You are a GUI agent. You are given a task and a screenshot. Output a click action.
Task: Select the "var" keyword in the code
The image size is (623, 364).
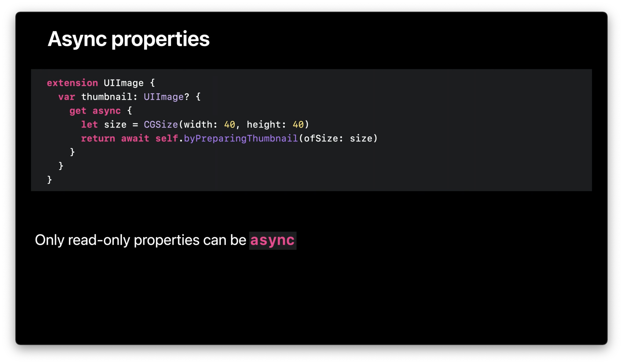pos(66,97)
